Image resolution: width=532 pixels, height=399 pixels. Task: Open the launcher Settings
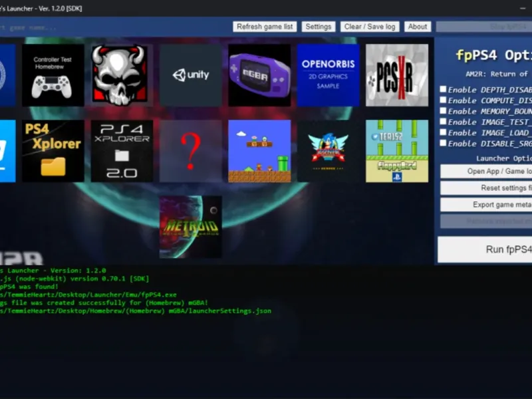point(319,27)
